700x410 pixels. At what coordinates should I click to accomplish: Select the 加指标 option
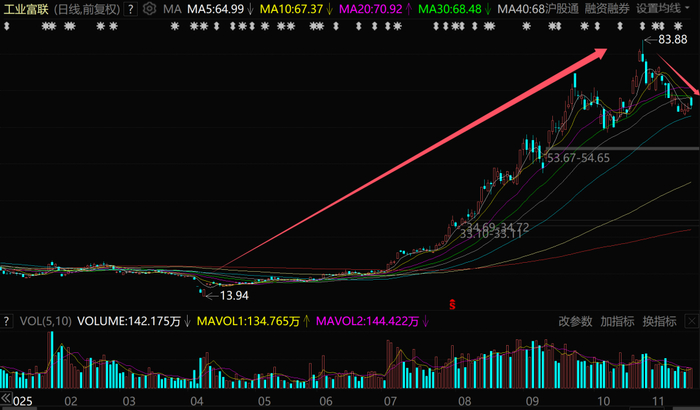617,321
